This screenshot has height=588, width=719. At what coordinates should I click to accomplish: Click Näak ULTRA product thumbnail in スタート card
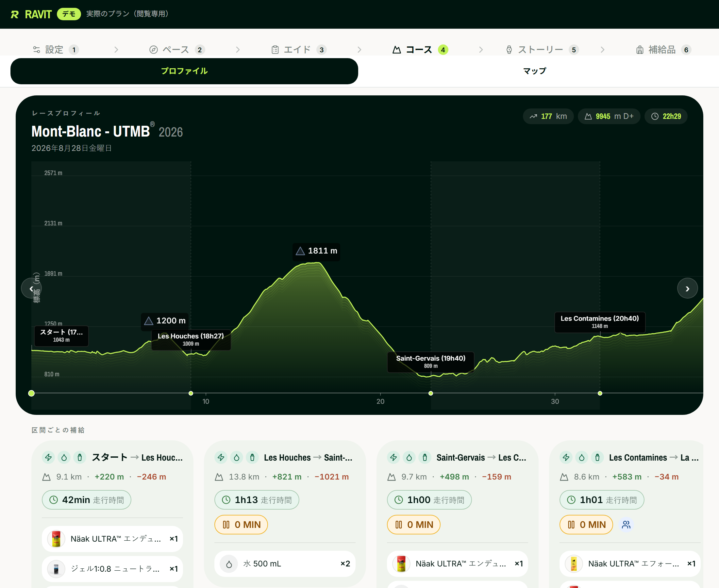(x=56, y=539)
